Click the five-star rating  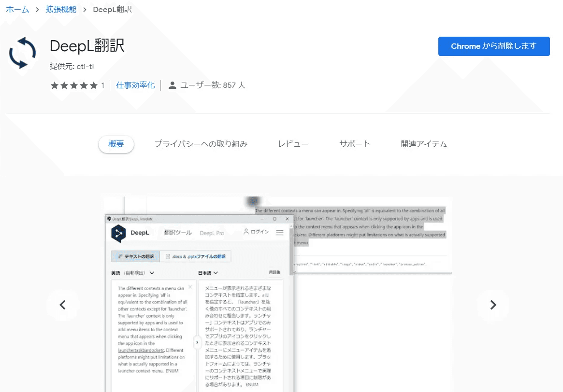[74, 85]
